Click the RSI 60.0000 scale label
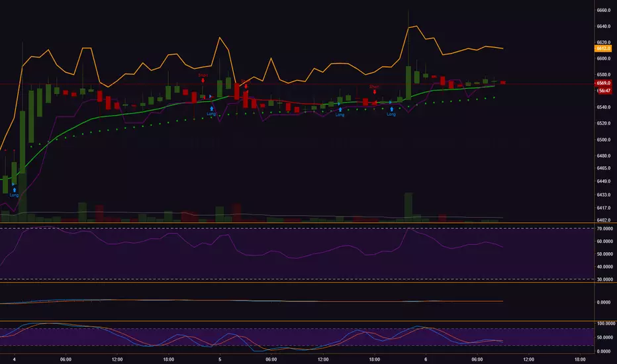The height and width of the screenshot is (364, 617). [x=605, y=241]
